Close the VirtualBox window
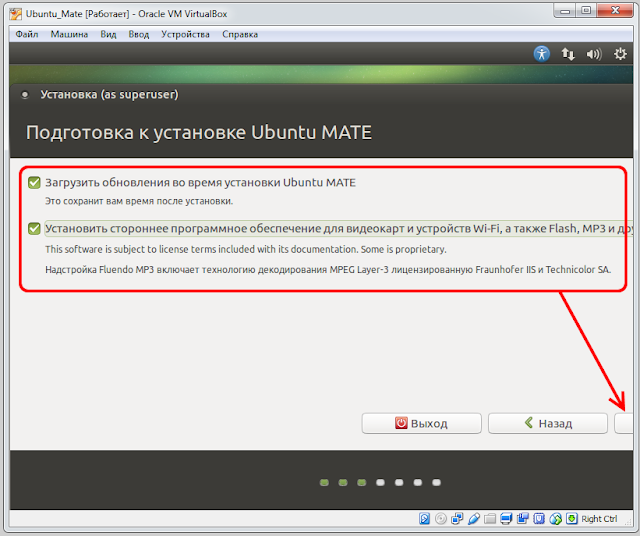Screen dimensions: 640x536 (615, 11)
